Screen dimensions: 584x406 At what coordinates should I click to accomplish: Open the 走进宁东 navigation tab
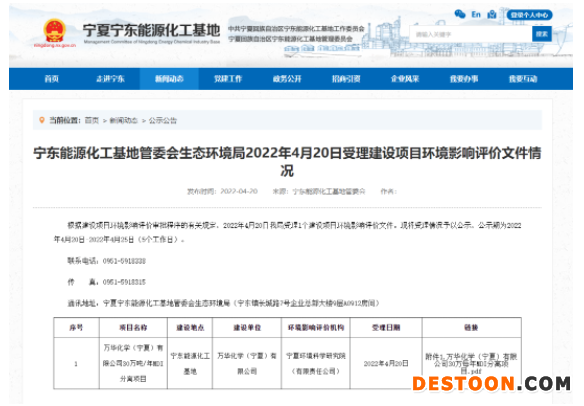[110, 79]
